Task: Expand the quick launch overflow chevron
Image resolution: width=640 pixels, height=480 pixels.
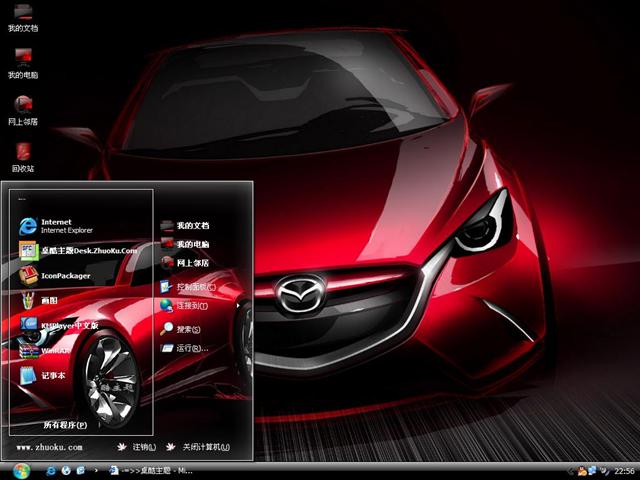Action: (x=95, y=470)
